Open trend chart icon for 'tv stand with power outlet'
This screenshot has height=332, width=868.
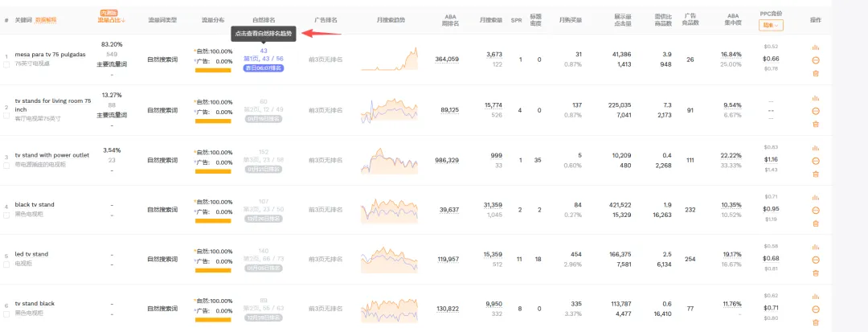[x=816, y=148]
